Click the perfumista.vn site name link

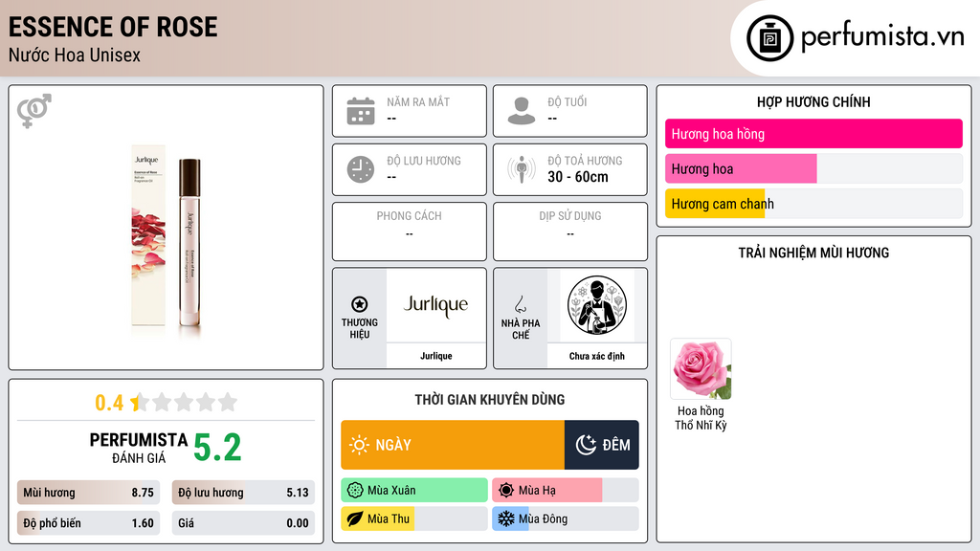[882, 37]
